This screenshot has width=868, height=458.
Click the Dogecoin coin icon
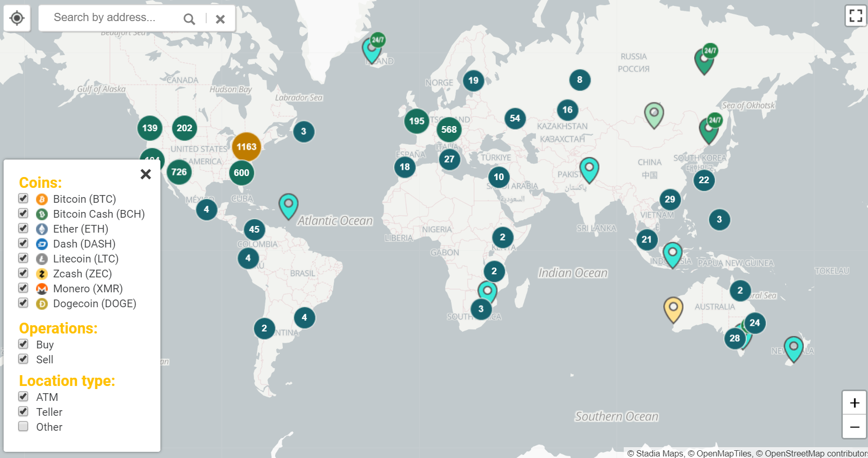coord(42,304)
